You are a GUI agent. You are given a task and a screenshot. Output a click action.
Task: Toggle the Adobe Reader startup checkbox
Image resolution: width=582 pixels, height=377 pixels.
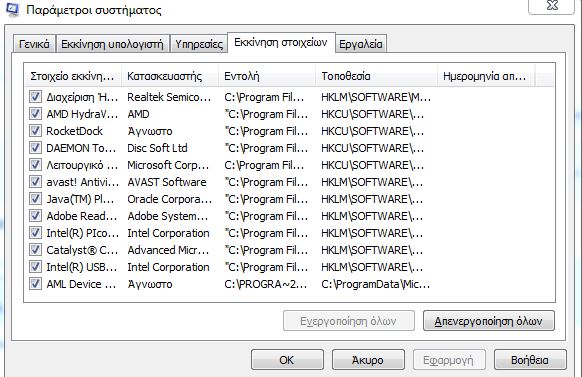point(35,216)
